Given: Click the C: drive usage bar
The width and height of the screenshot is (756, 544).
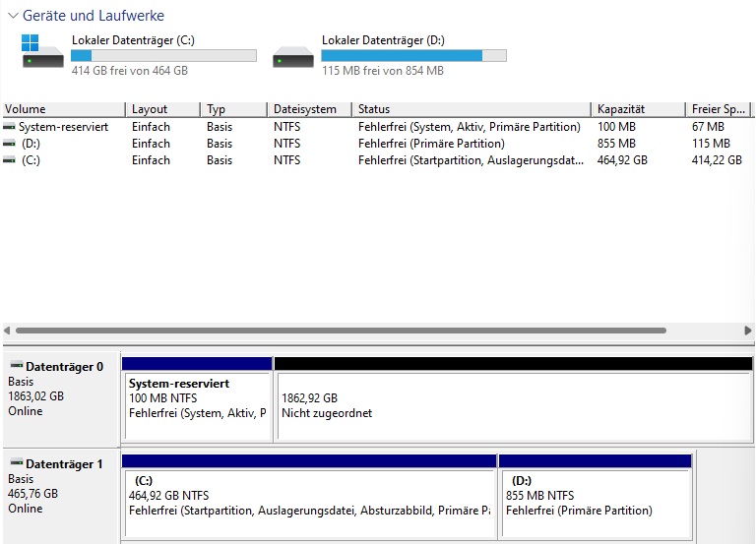Looking at the screenshot, I should point(164,56).
